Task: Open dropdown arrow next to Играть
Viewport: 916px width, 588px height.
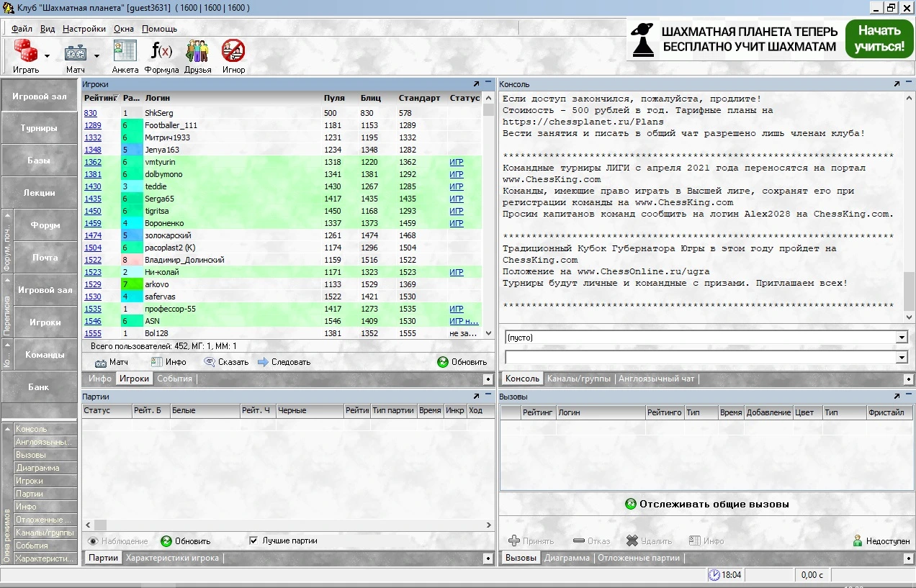Action: click(x=48, y=55)
